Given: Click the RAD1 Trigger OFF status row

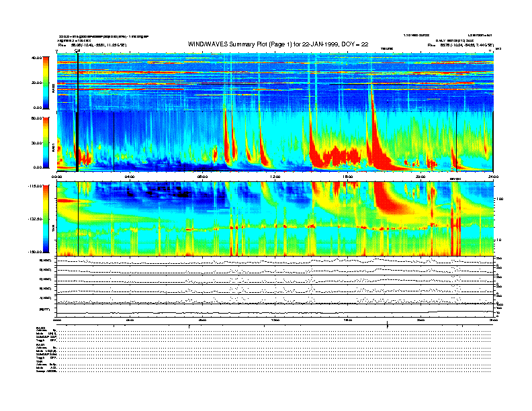Looking at the screenshot, I should pos(263,358).
